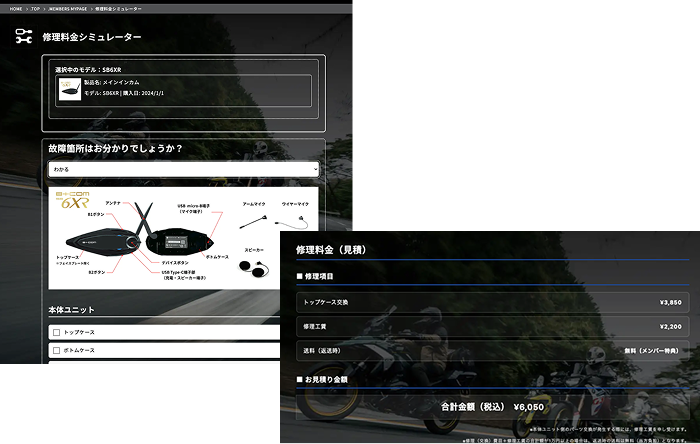Check the トップケース checkbox
The width and height of the screenshot is (700, 444).
tap(56, 331)
